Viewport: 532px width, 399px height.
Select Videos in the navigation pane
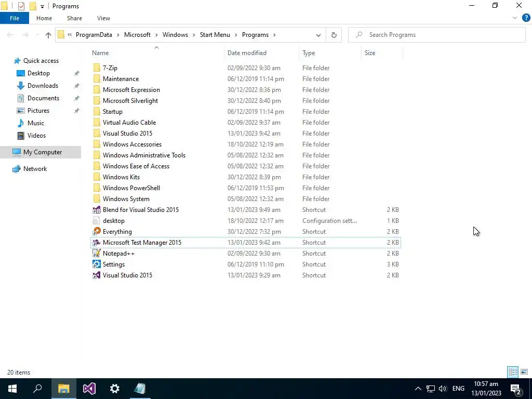click(36, 136)
